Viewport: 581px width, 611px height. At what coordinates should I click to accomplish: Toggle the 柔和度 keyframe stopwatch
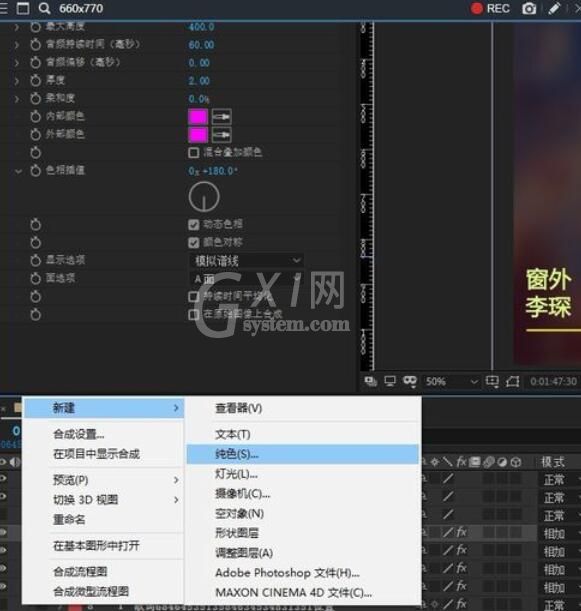click(35, 99)
